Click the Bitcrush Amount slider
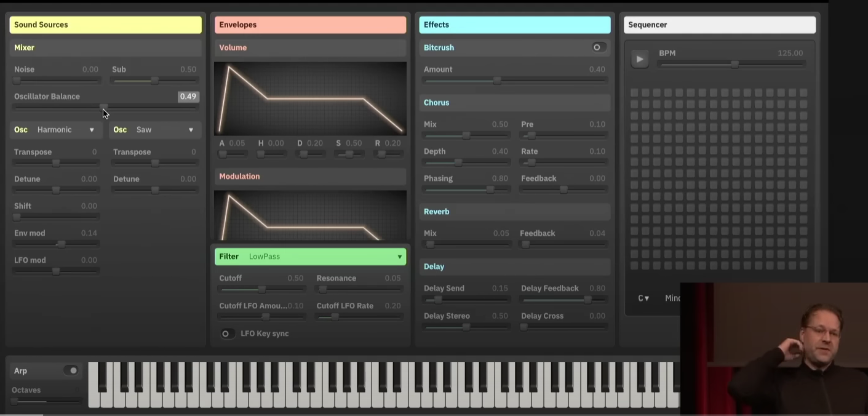The width and height of the screenshot is (868, 416). (516, 81)
